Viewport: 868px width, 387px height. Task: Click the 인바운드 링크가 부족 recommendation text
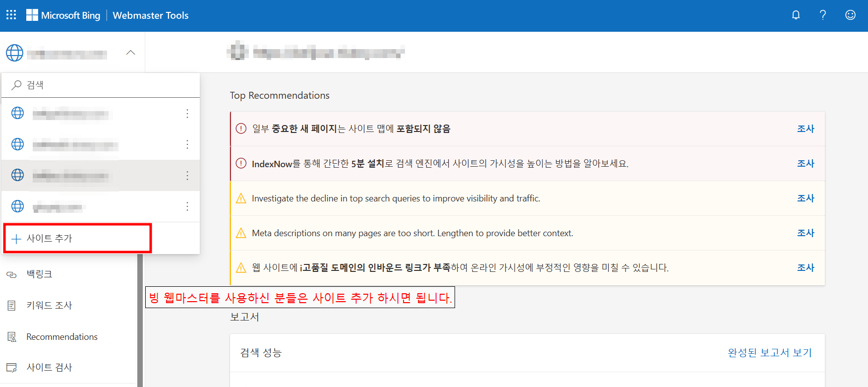[460, 267]
